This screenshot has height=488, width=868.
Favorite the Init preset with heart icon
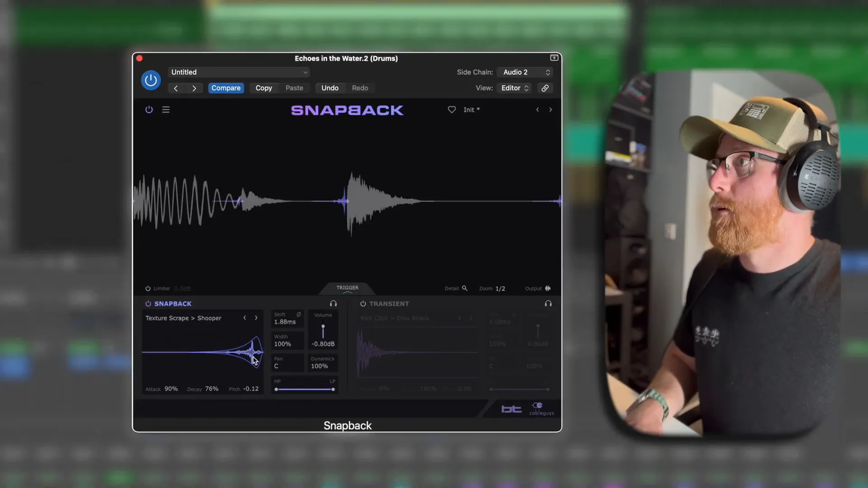pos(452,109)
